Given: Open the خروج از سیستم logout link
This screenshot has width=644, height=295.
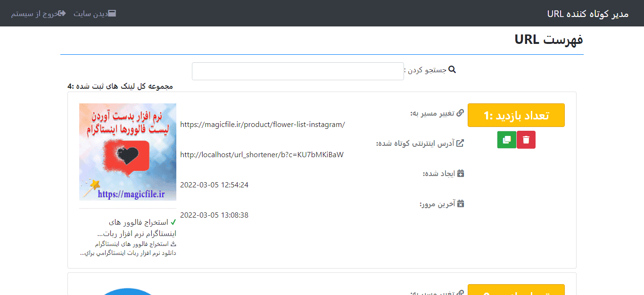Looking at the screenshot, I should tap(39, 13).
